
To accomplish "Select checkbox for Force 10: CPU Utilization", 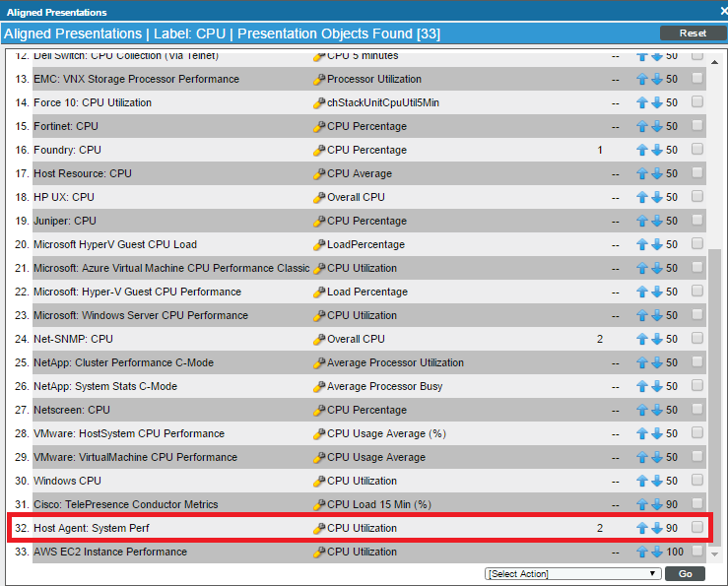I will coord(696,101).
